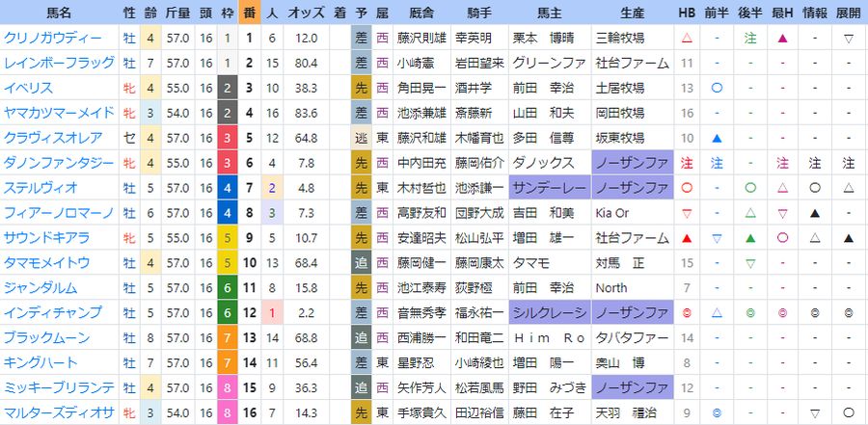Click red filled triangle HB mark for サウンドキアラ
The height and width of the screenshot is (425, 868).
click(687, 238)
